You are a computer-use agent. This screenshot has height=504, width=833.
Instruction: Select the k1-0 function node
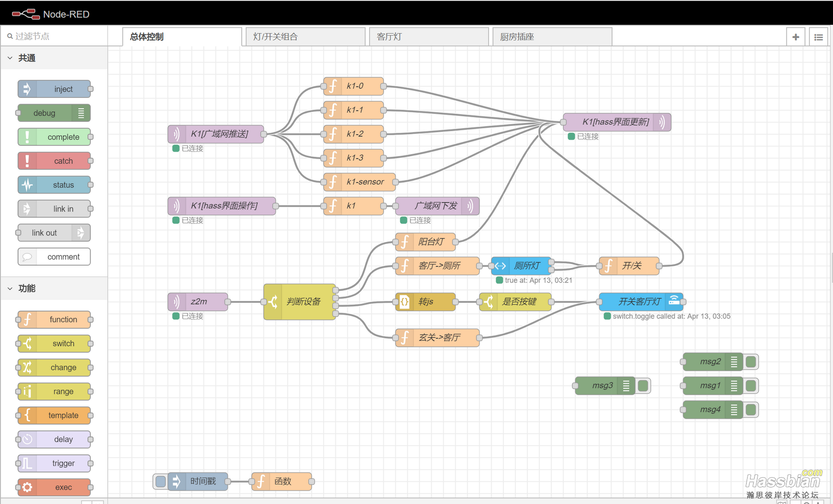pyautogui.click(x=354, y=86)
